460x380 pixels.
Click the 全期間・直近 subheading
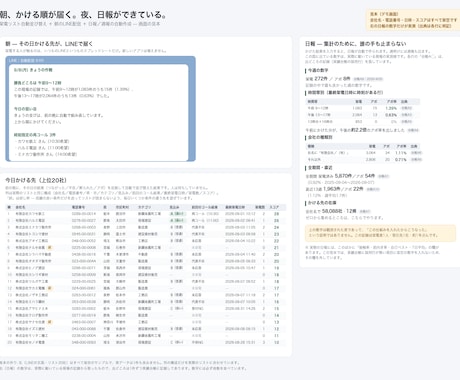(x=320, y=168)
